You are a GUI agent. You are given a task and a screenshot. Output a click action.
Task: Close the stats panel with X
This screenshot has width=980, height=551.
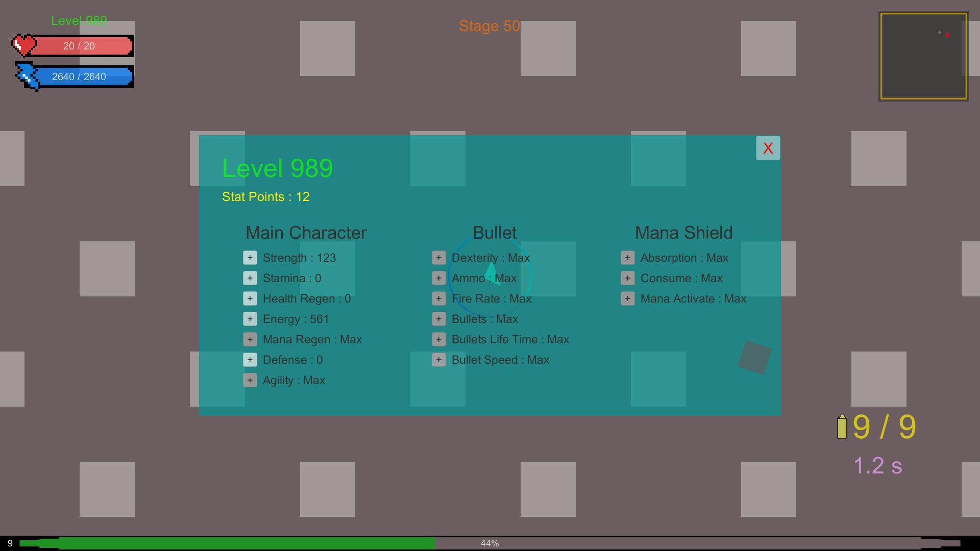pyautogui.click(x=768, y=148)
